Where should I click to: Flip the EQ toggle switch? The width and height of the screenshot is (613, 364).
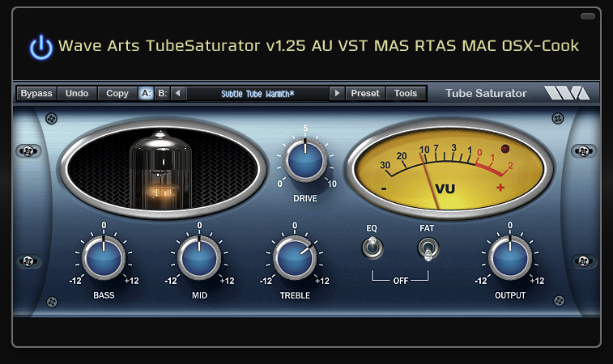pos(372,248)
